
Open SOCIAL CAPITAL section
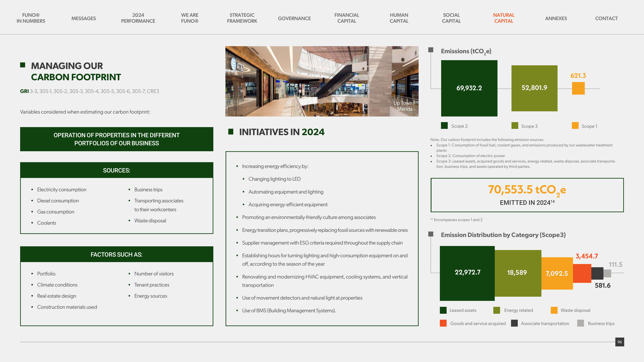451,18
